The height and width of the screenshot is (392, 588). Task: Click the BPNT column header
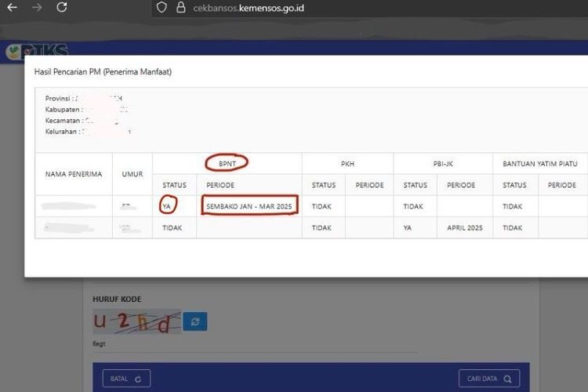[227, 163]
